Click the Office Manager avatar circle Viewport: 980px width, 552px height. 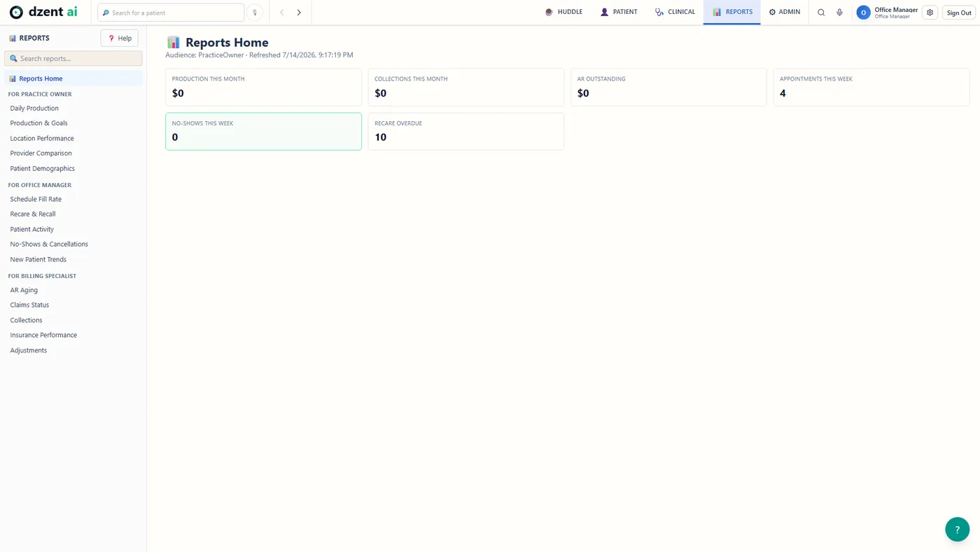863,13
